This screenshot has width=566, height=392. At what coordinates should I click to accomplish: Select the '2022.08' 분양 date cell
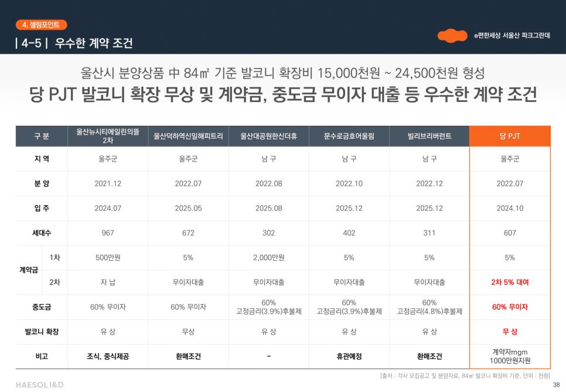[x=268, y=183]
